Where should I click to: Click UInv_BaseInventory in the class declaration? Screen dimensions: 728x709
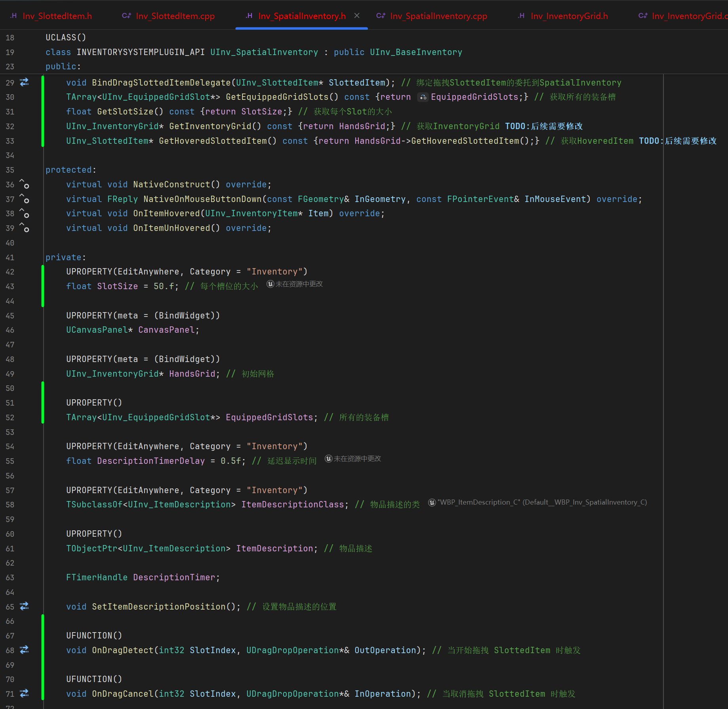pyautogui.click(x=416, y=52)
